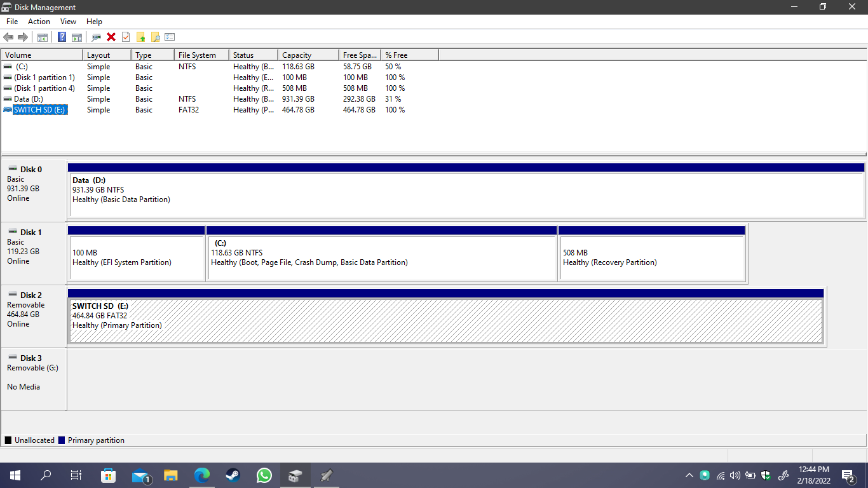Open Properties via the checkmark page icon

click(x=126, y=37)
